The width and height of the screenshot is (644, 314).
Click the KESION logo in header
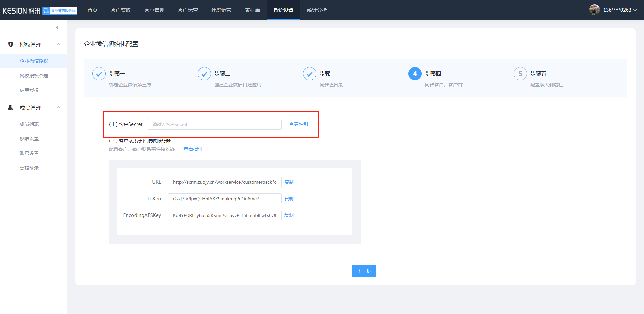(21, 10)
